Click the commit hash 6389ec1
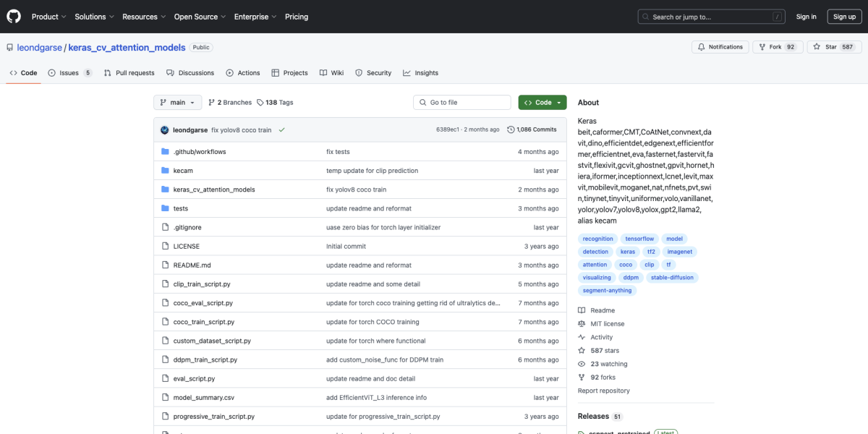Image resolution: width=868 pixels, height=434 pixels. coord(448,130)
